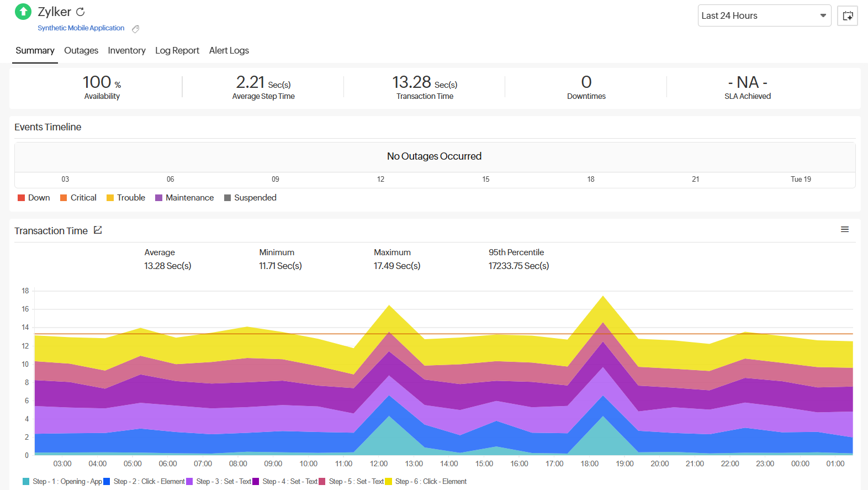
Task: Click the 18:00 peak on the chart
Action: [x=603, y=297]
